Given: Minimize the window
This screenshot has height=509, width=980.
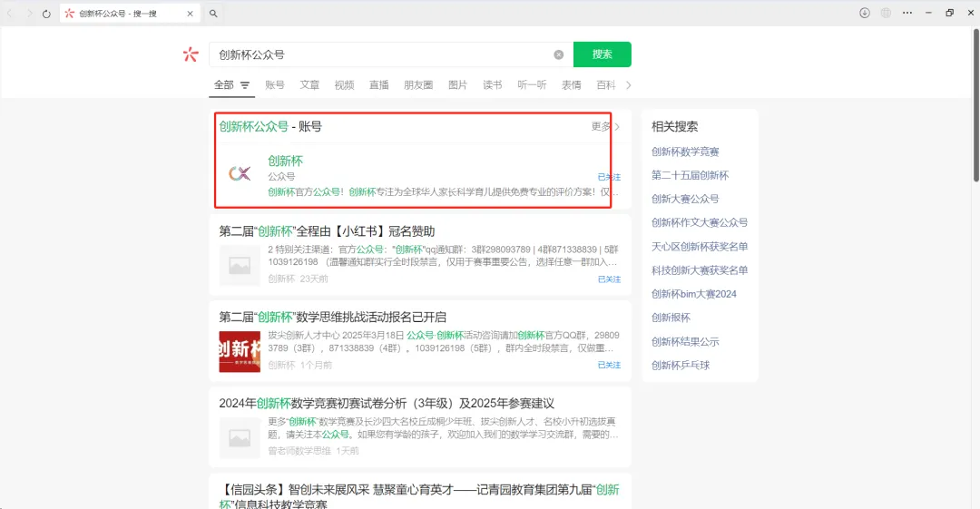Looking at the screenshot, I should 928,13.
